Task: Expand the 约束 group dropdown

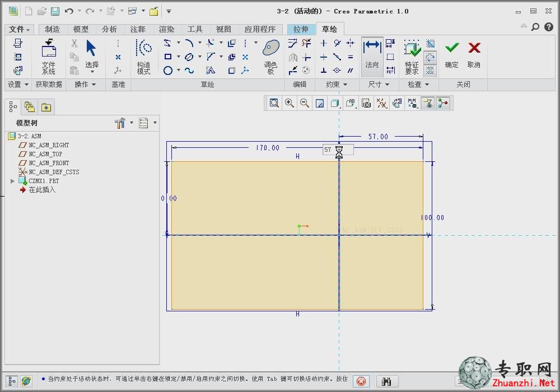Action: (337, 85)
